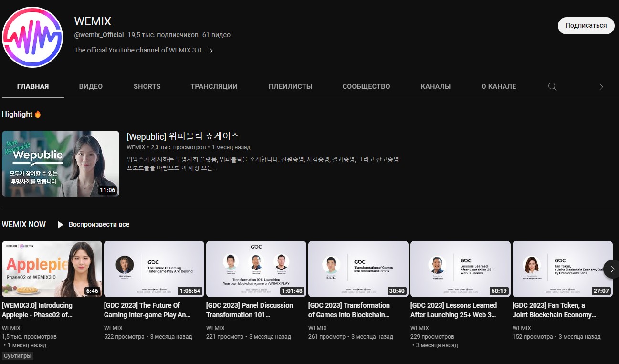Click the 38:40 duration badge

pyautogui.click(x=397, y=291)
